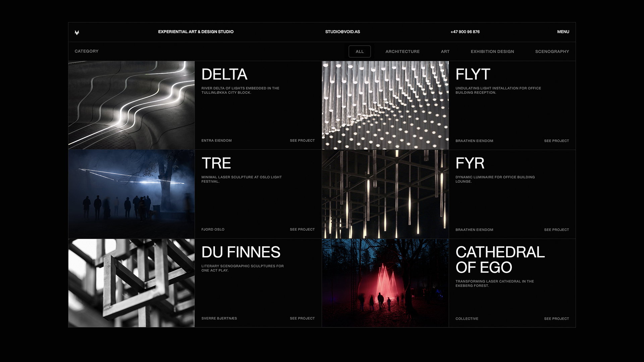Click the Tre description about Oslo Light Festival

click(x=241, y=179)
